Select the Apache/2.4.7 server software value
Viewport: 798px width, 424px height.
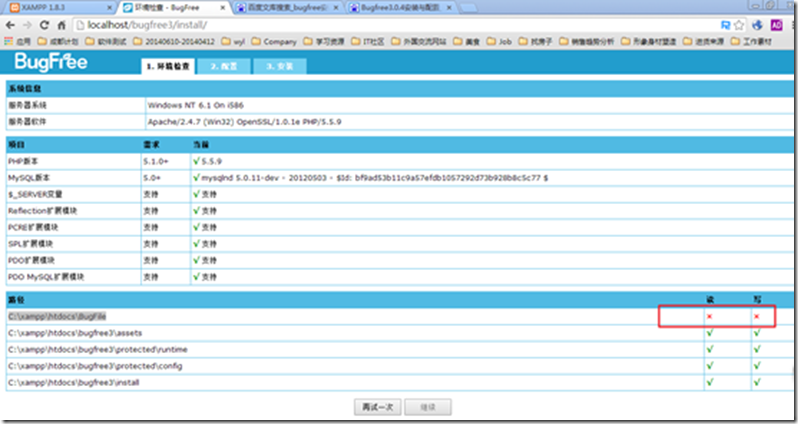[x=244, y=122]
